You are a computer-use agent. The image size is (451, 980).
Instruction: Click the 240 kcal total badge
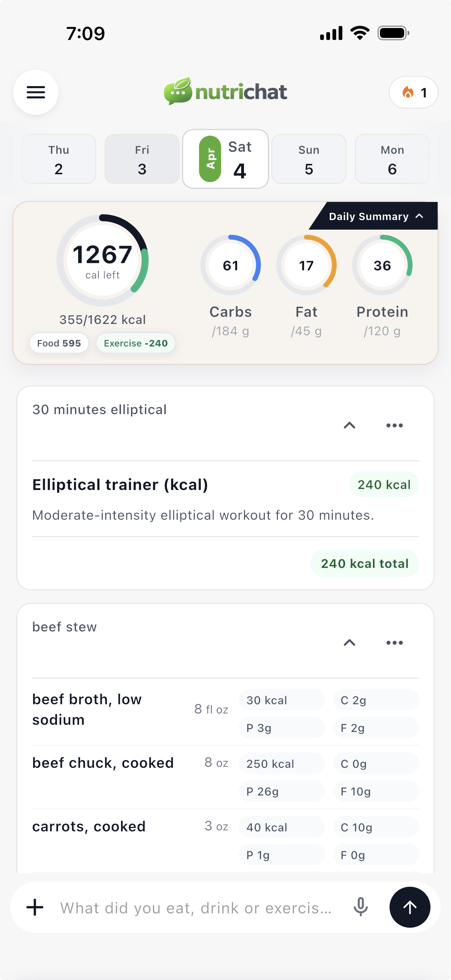(364, 563)
